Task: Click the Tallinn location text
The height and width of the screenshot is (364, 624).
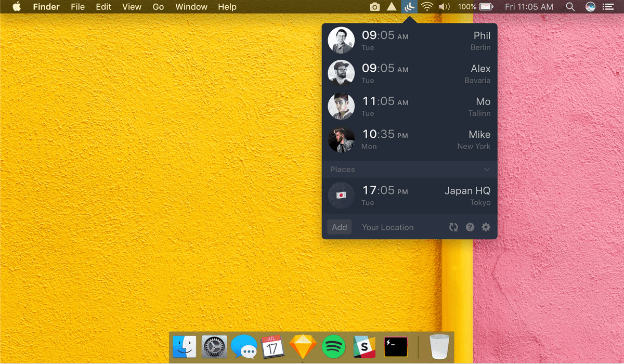Action: (479, 113)
